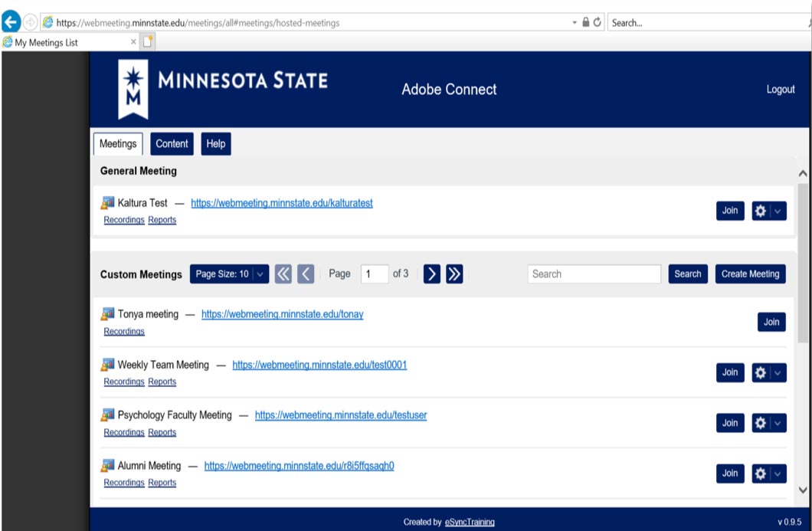Expand settings dropdown arrow for Psychology Faculty Meeting
The width and height of the screenshot is (812, 531).
[778, 423]
